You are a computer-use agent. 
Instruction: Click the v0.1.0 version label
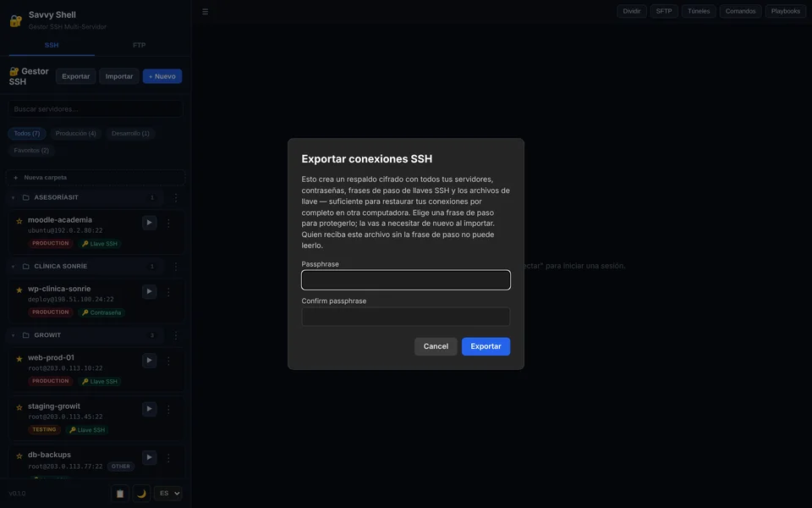17,494
